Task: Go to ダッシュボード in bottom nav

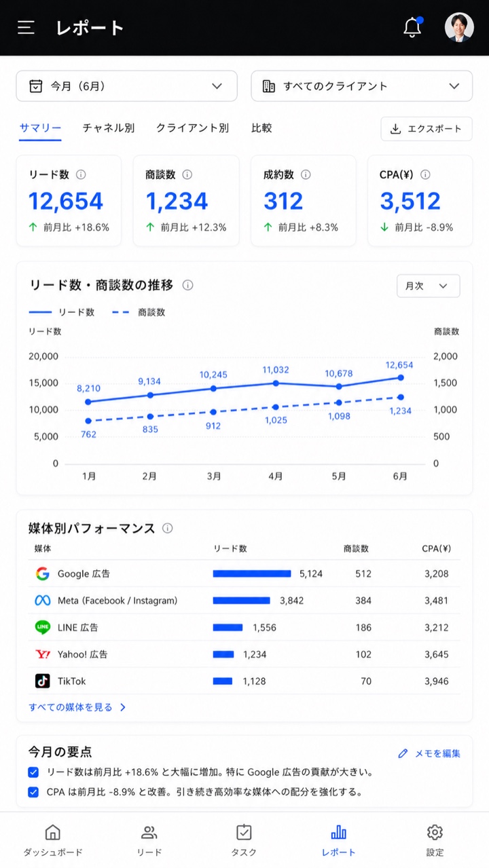Action: tap(53, 840)
